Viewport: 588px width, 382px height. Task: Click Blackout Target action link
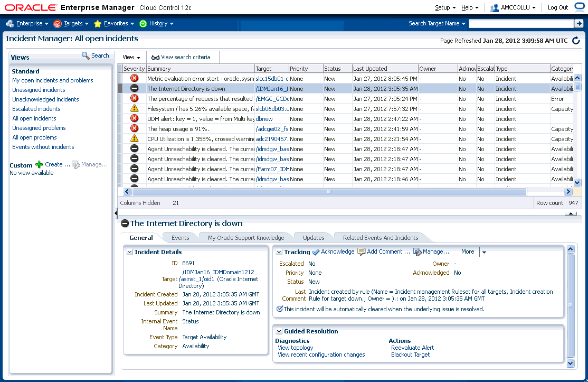pos(410,355)
